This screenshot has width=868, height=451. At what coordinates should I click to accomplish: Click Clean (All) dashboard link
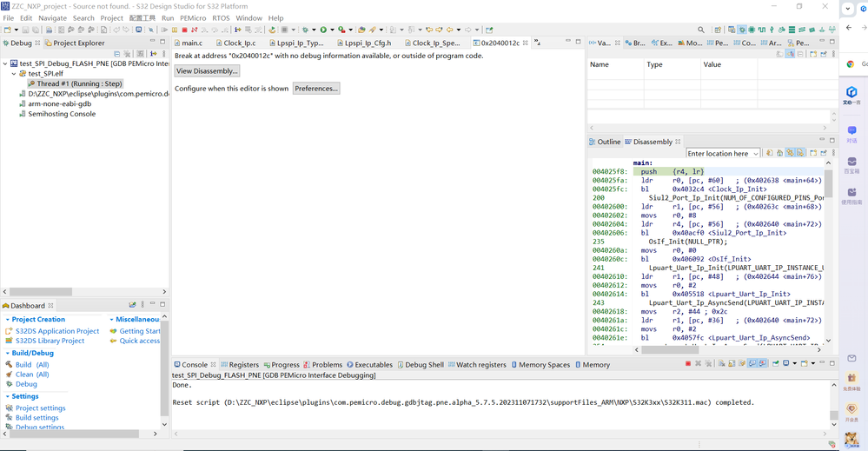click(32, 375)
